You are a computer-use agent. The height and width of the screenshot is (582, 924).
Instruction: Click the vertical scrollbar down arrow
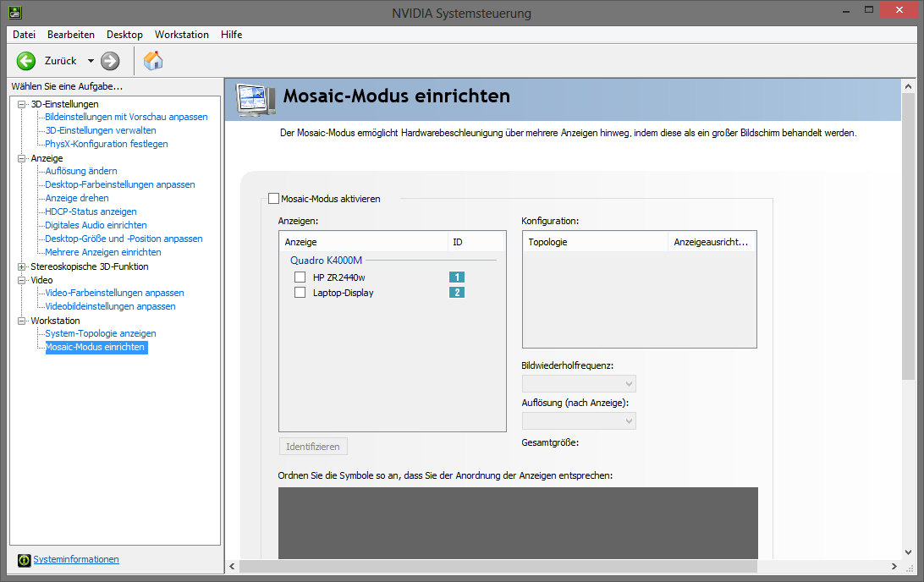coord(908,552)
